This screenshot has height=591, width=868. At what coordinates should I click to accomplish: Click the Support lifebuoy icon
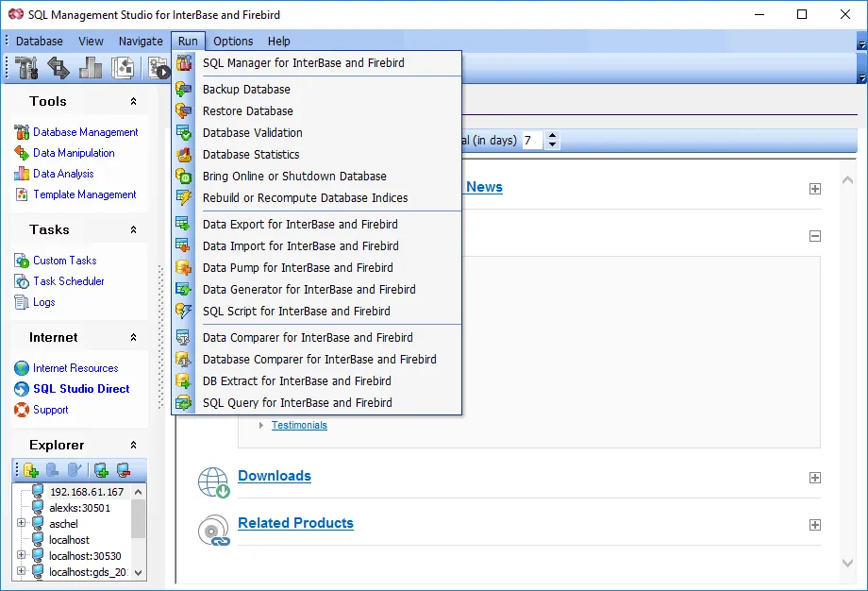(x=22, y=410)
